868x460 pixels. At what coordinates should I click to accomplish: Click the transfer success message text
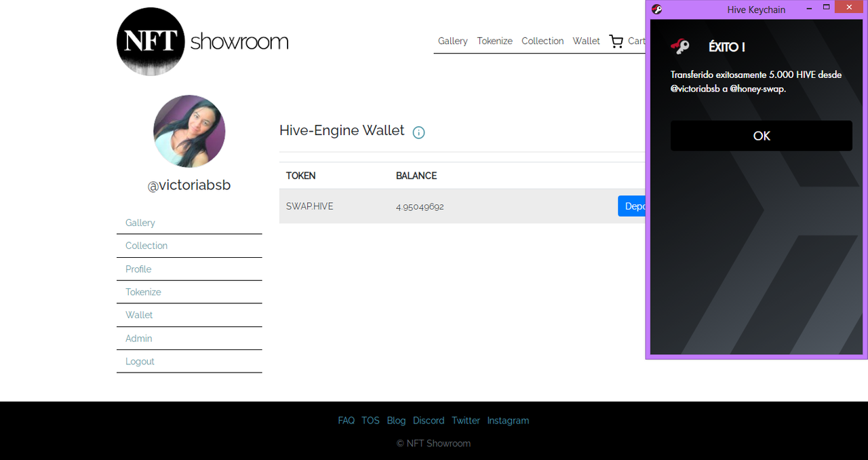pos(756,81)
